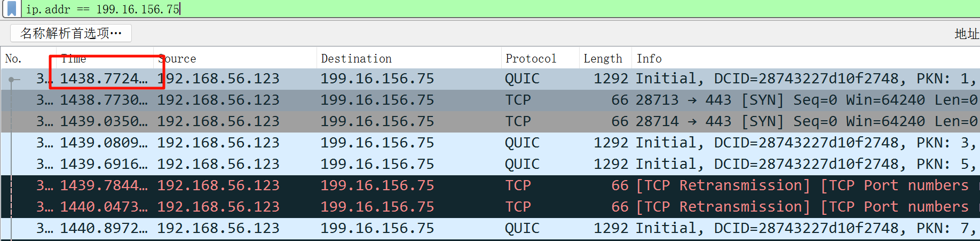
Task: Click the Info column header
Action: pyautogui.click(x=649, y=59)
